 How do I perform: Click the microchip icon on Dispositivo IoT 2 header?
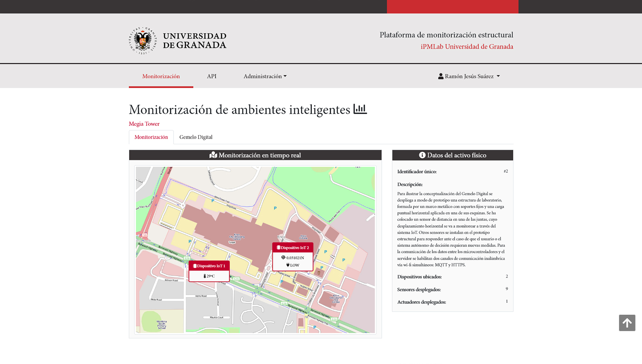tap(278, 247)
